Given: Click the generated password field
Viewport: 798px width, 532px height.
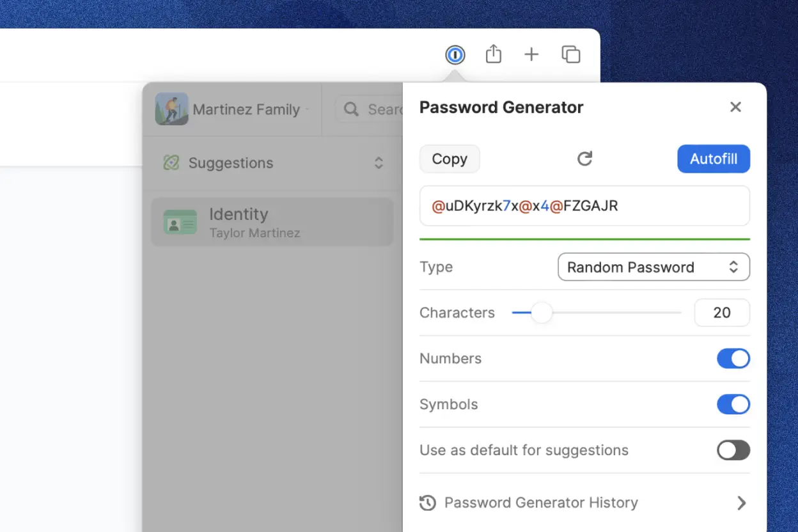Looking at the screenshot, I should 584,206.
